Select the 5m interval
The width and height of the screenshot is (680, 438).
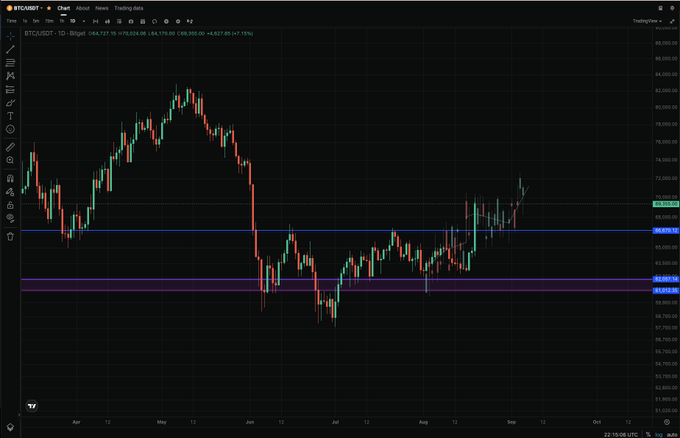36,21
